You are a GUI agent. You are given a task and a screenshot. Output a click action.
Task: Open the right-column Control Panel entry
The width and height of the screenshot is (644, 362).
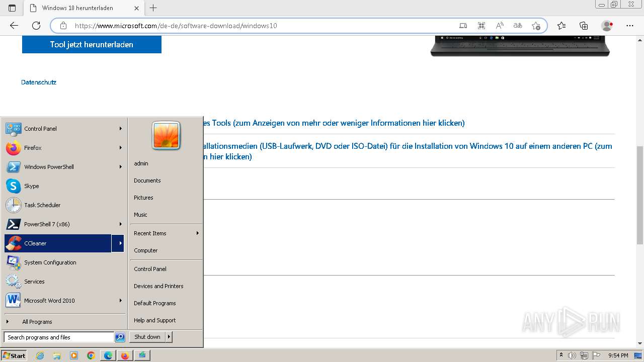coord(166,269)
